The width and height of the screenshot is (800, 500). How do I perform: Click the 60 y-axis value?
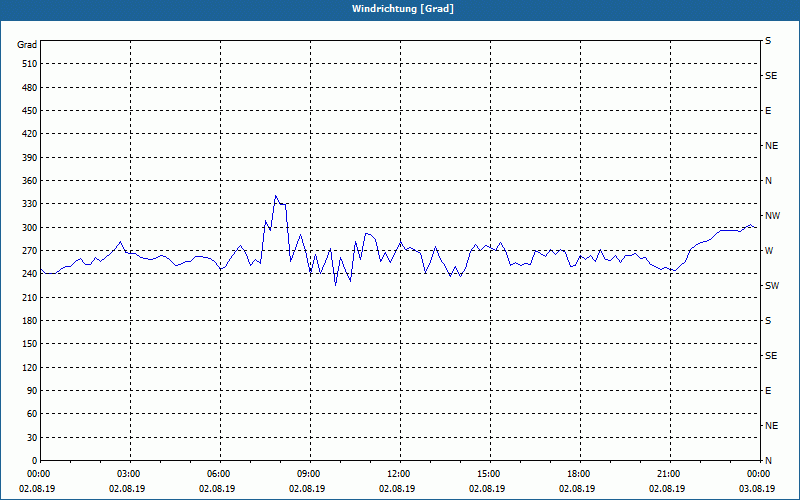pyautogui.click(x=32, y=414)
